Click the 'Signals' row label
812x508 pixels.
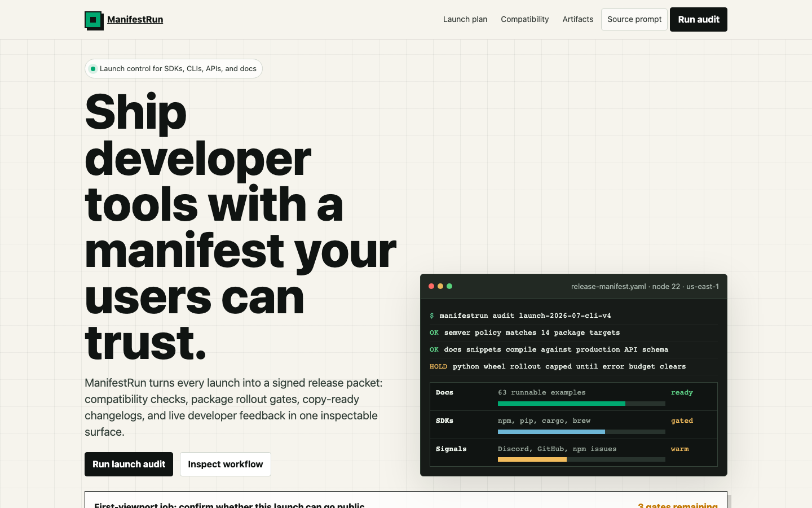(451, 449)
